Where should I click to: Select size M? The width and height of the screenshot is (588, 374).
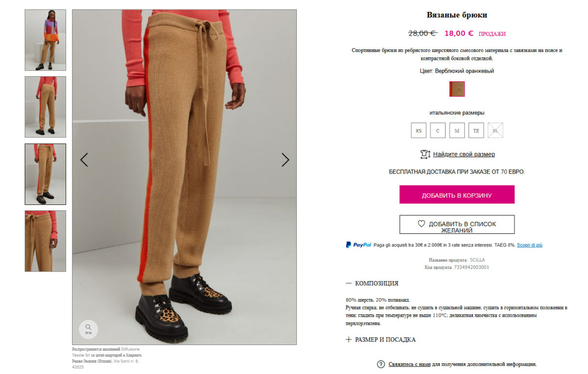(457, 130)
